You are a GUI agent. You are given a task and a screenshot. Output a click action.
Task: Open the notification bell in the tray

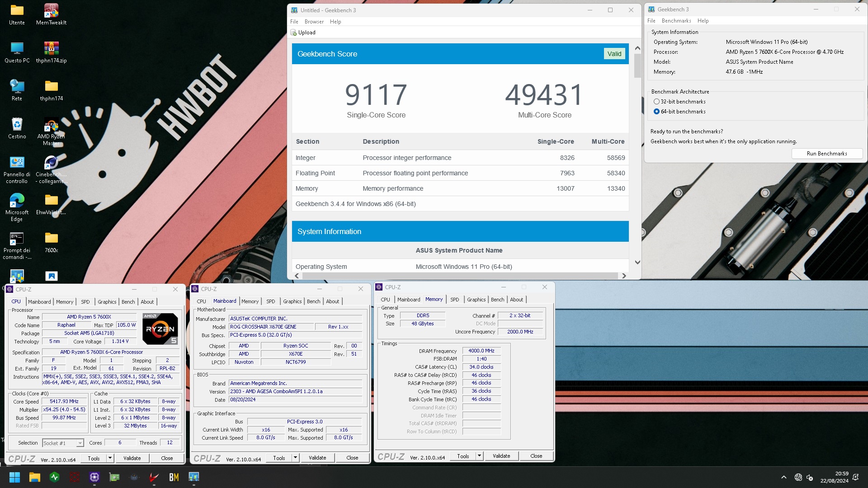click(x=855, y=477)
